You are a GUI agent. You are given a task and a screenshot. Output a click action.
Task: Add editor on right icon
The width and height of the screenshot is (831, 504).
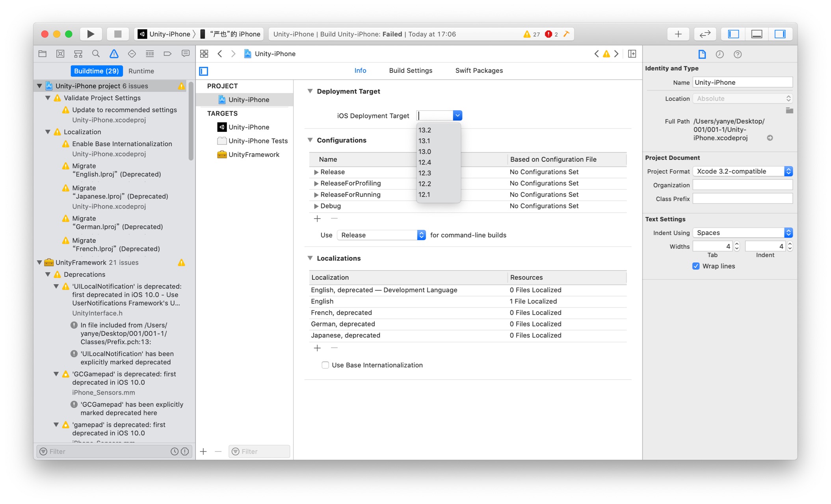click(632, 54)
